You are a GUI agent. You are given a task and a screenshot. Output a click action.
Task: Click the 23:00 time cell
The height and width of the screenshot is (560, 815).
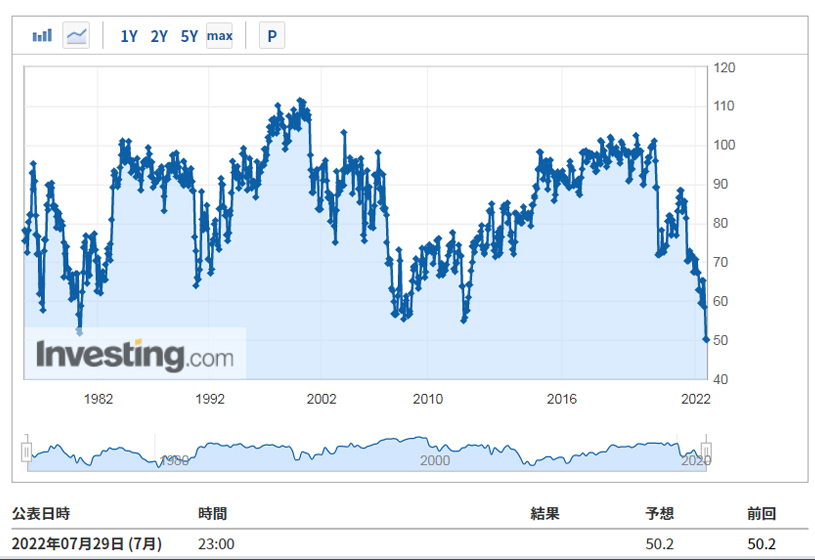(x=215, y=543)
